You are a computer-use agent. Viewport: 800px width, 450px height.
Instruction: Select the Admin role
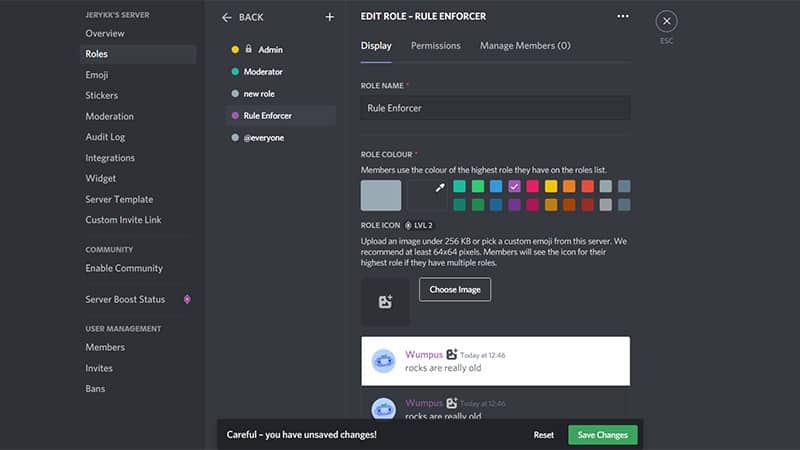(x=281, y=49)
